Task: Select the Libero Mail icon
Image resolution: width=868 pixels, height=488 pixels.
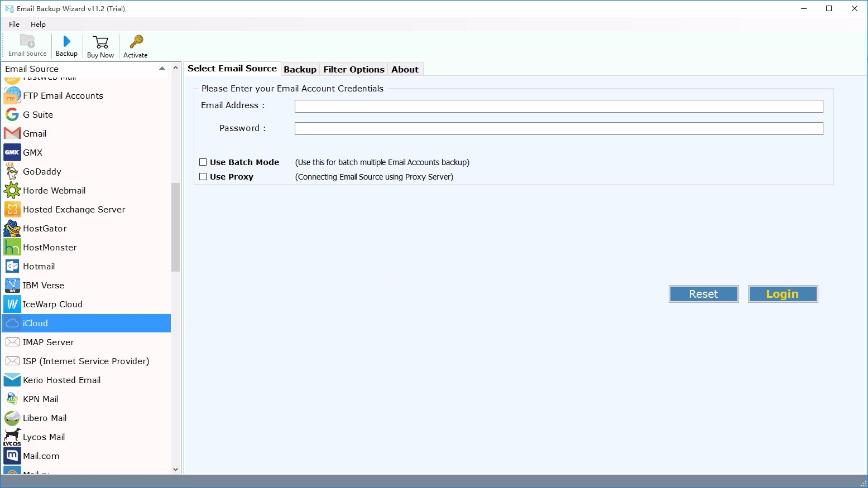Action: coord(12,418)
